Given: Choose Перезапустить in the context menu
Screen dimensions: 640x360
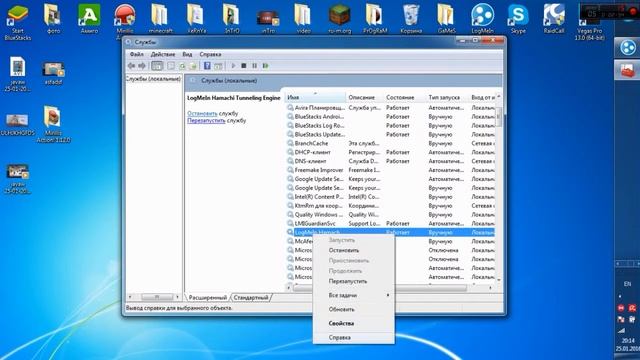Looking at the screenshot, I should (353, 281).
